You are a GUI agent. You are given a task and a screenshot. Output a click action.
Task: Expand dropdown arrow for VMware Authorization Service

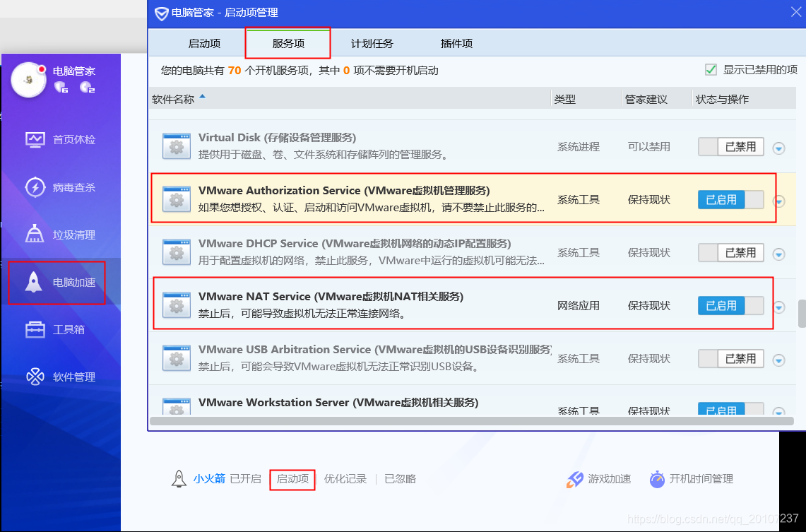[780, 201]
